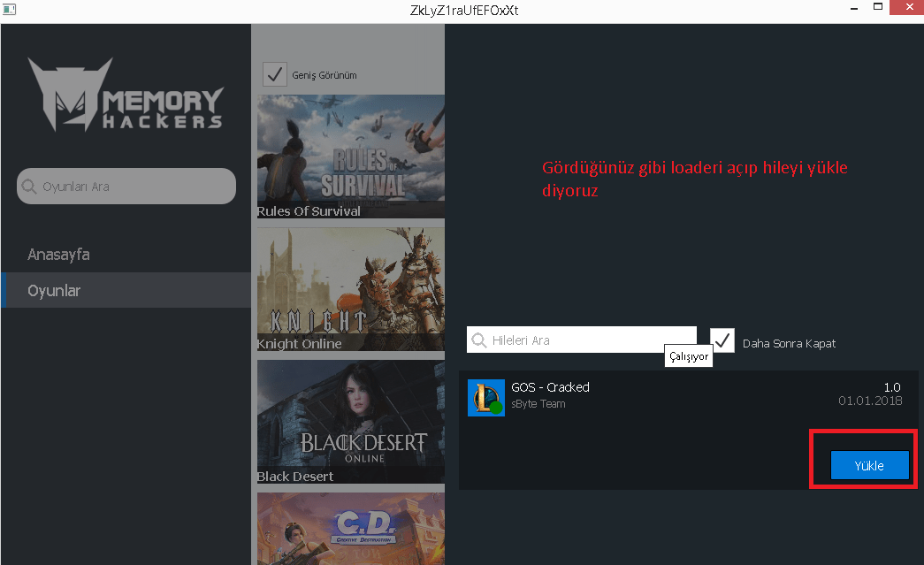Screen dimensions: 924x565
Task: Close the window
Action: 907,7
